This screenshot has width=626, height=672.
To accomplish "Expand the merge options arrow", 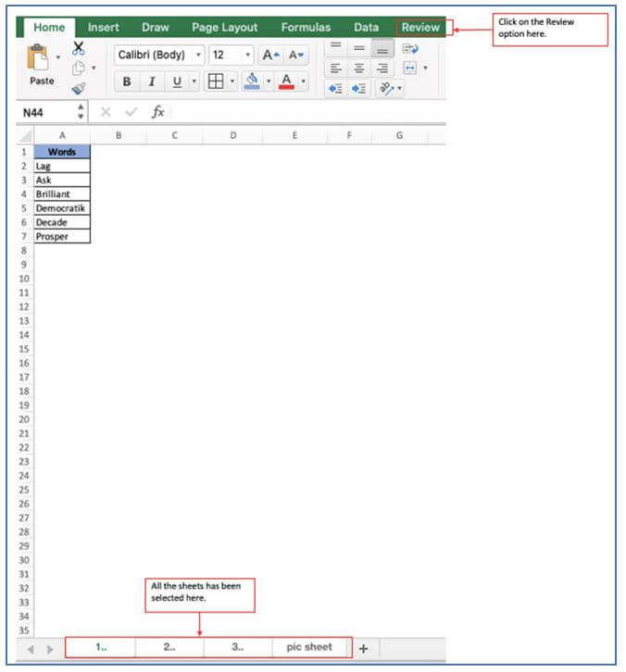I will point(425,68).
